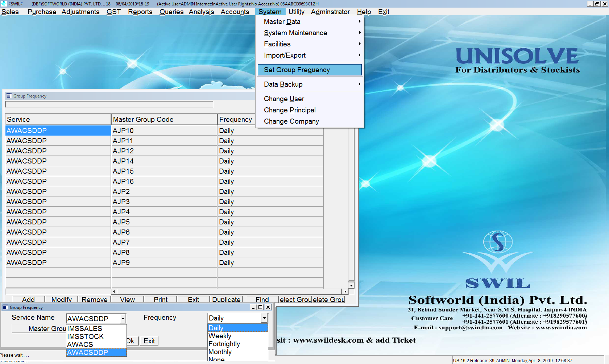Open the Help menu

point(364,12)
